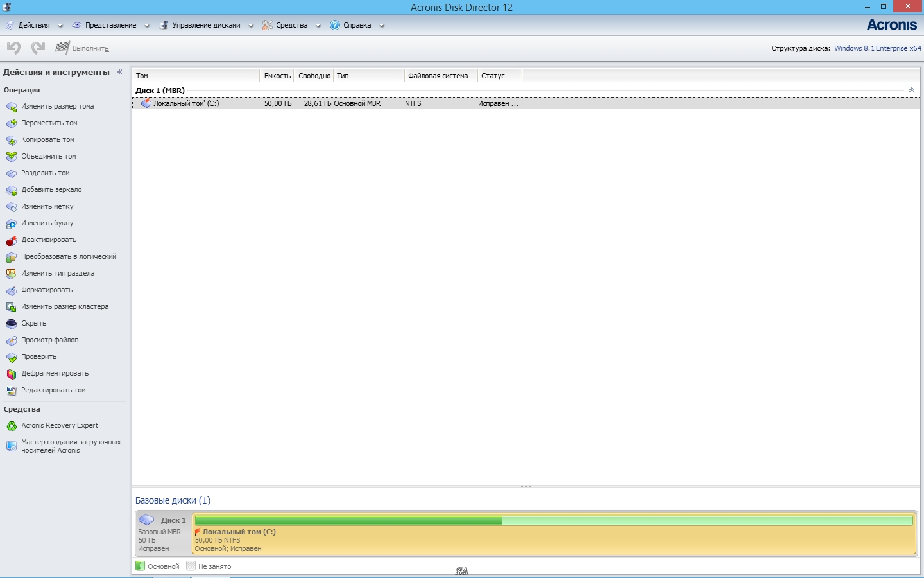Click the Move volume icon (Переместить том)
Viewport: 924px width, 578px height.
coord(12,123)
